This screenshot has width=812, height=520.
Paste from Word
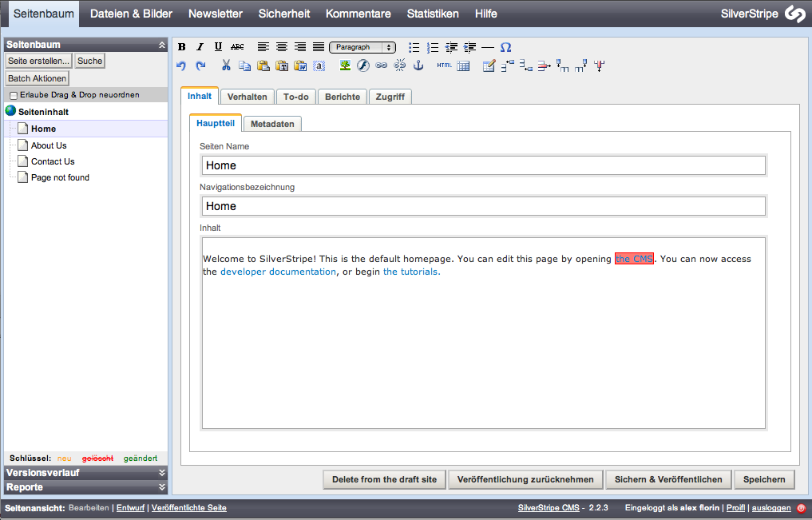[x=300, y=65]
